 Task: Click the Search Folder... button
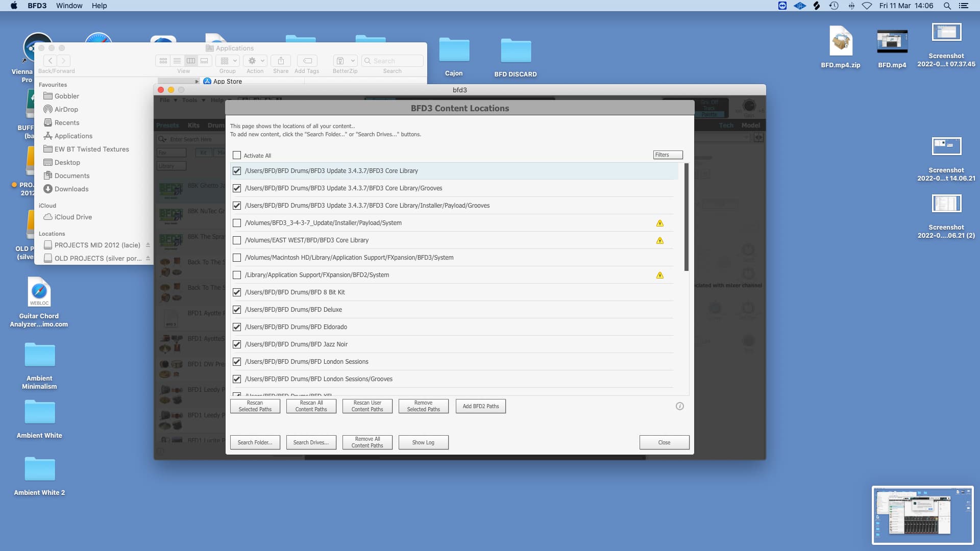pyautogui.click(x=255, y=442)
